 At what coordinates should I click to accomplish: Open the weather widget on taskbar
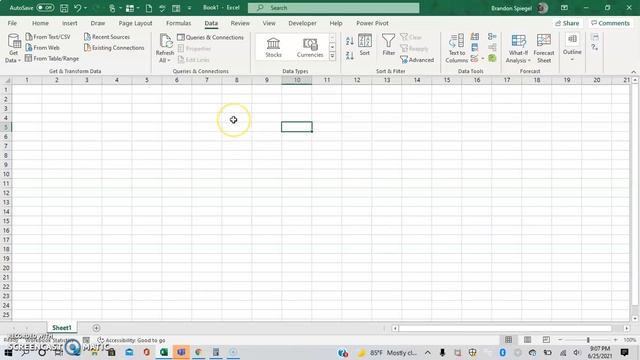[387, 353]
